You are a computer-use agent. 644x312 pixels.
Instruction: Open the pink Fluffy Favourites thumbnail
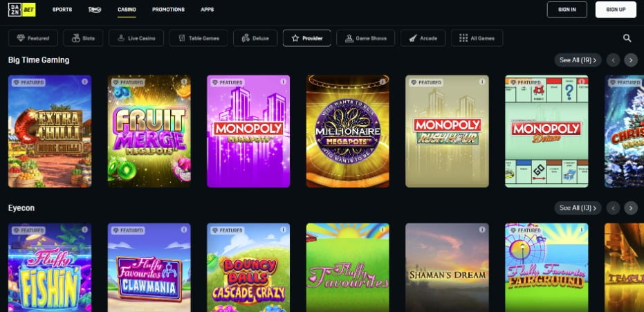(348, 268)
